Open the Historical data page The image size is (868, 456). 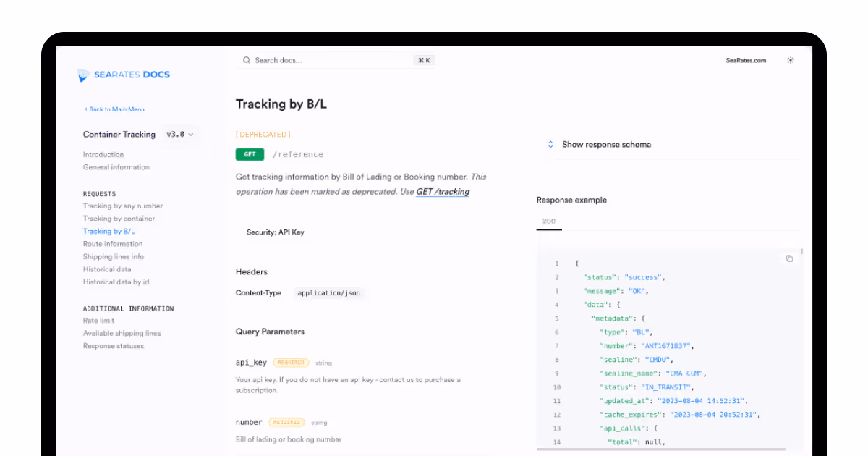pos(107,269)
